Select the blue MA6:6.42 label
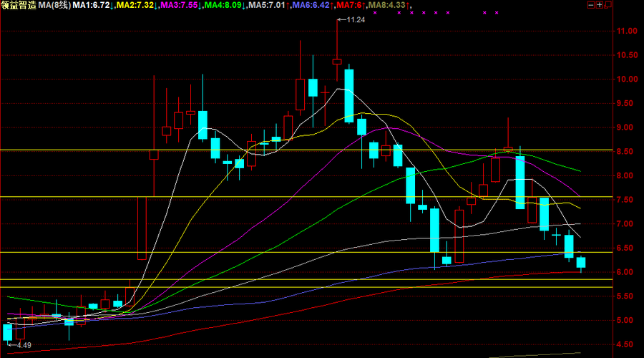 (311, 5)
